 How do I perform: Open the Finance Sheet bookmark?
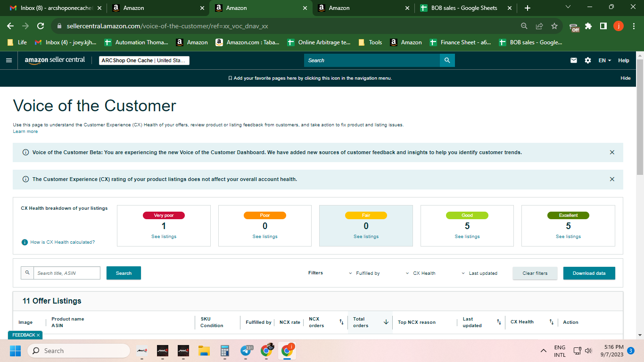pos(461,42)
